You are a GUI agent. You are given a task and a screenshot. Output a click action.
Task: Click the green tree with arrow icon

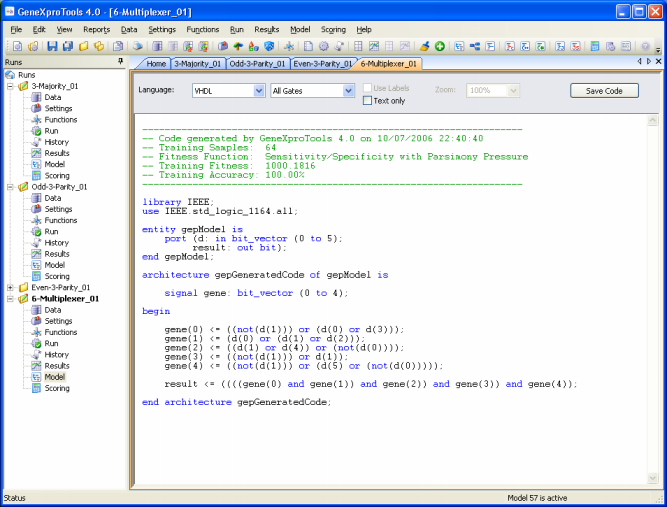pyautogui.click(x=238, y=46)
